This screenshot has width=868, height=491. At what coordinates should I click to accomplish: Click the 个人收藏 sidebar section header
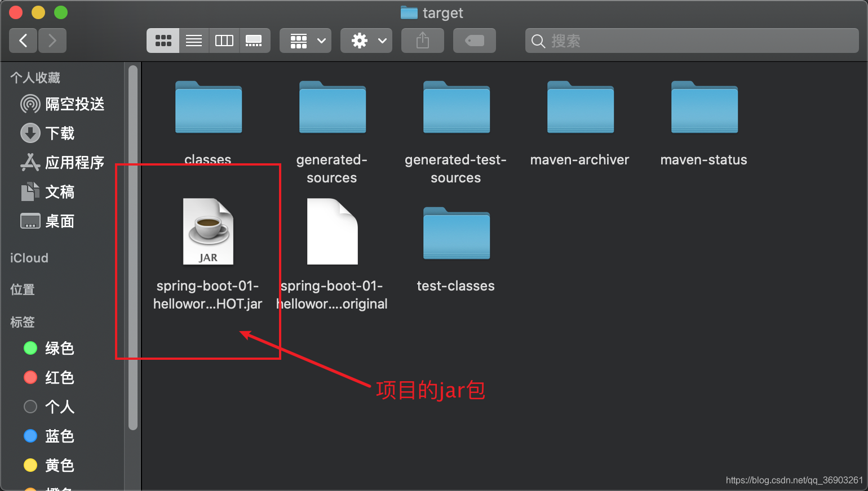(35, 78)
